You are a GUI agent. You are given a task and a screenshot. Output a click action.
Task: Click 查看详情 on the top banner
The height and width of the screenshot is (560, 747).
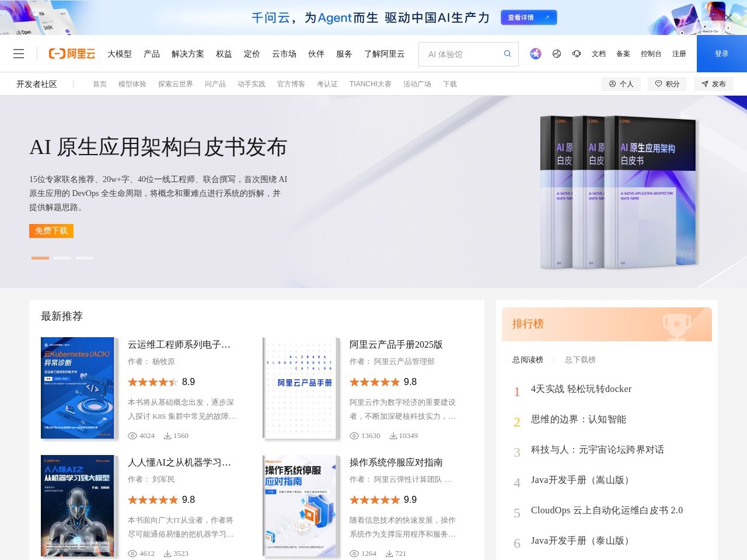[x=529, y=17]
